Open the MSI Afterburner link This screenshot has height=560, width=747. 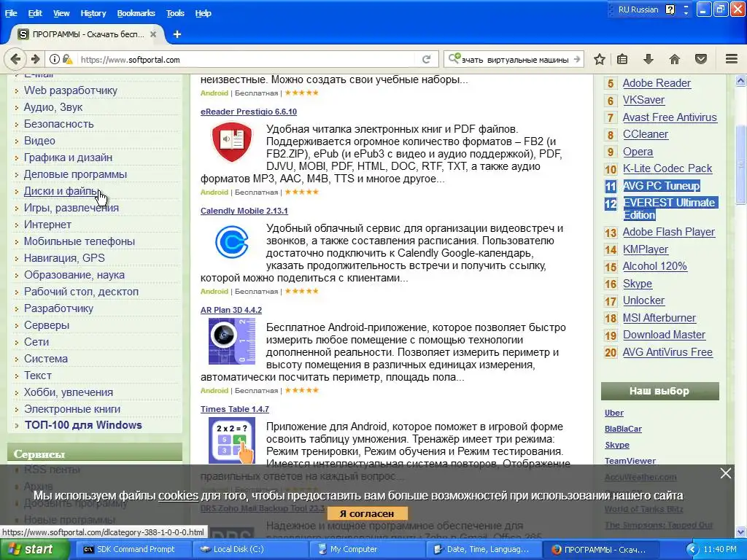[659, 318]
